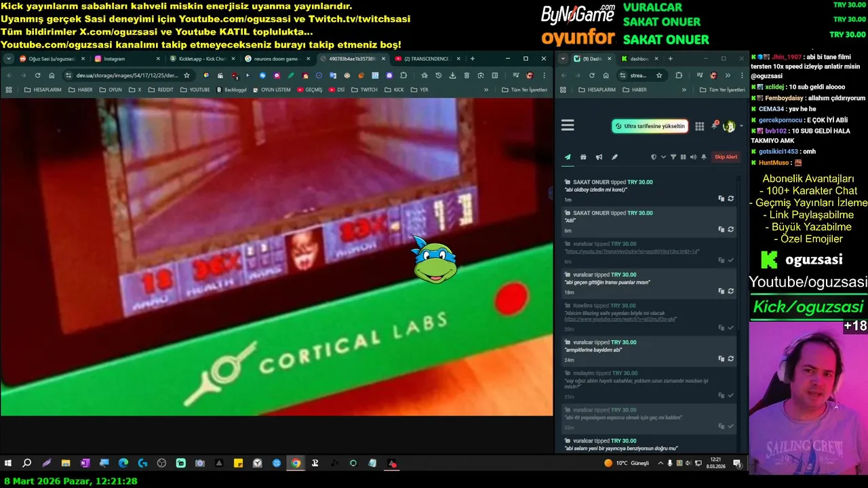
Task: Click the Ultra tarifesine yükseltin button
Action: (x=650, y=126)
